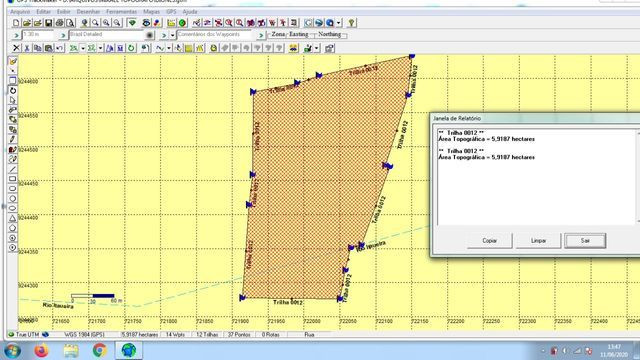Select the rectangle shape tool
The height and width of the screenshot is (360, 640).
pos(13,179)
